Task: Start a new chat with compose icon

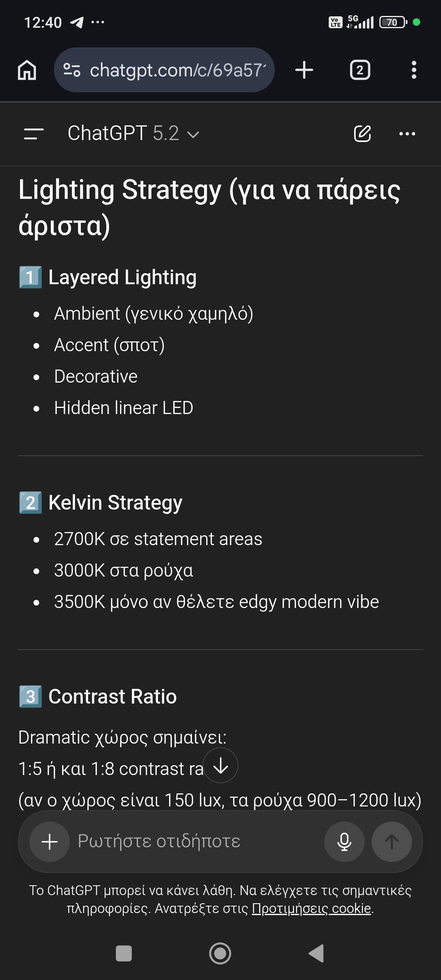Action: [362, 134]
